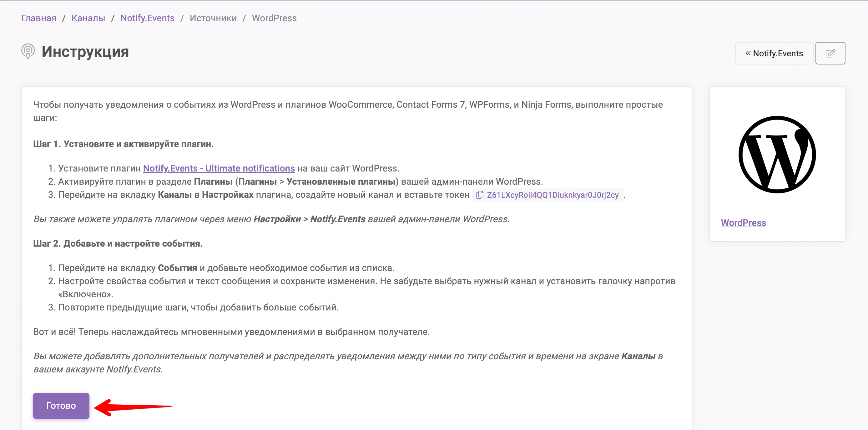
Task: Click the WordPress logo image
Action: click(777, 155)
